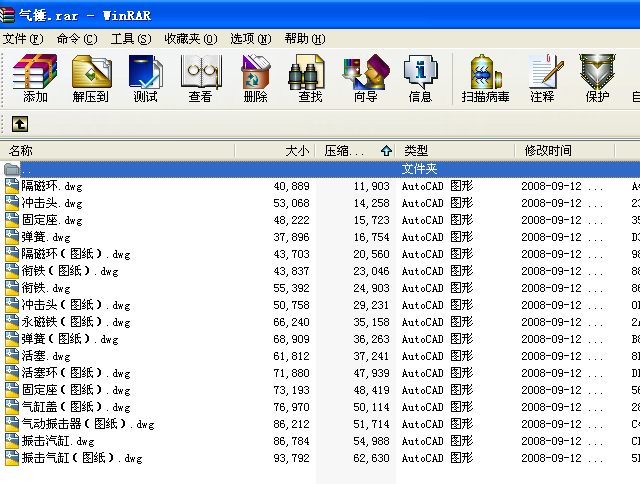Click the 添加 (Add) toolbar icon
The image size is (640, 484).
coord(35,78)
